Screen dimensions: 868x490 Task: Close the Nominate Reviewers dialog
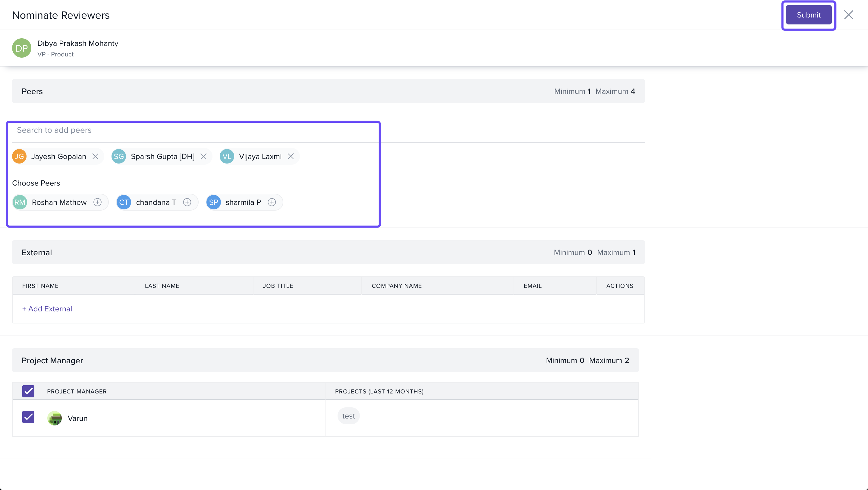[848, 15]
